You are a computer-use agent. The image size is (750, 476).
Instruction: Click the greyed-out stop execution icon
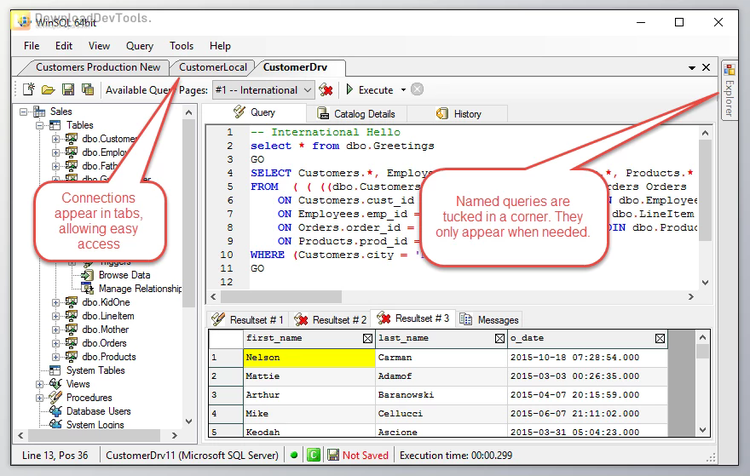pyautogui.click(x=417, y=89)
